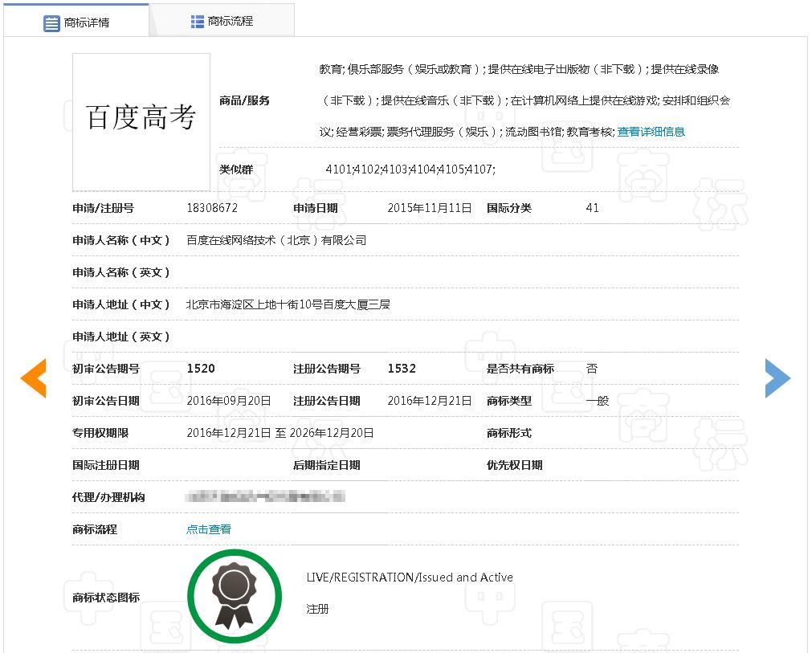Click the 商标流程 row label beside 点击查看
The image size is (812, 653).
click(x=95, y=529)
